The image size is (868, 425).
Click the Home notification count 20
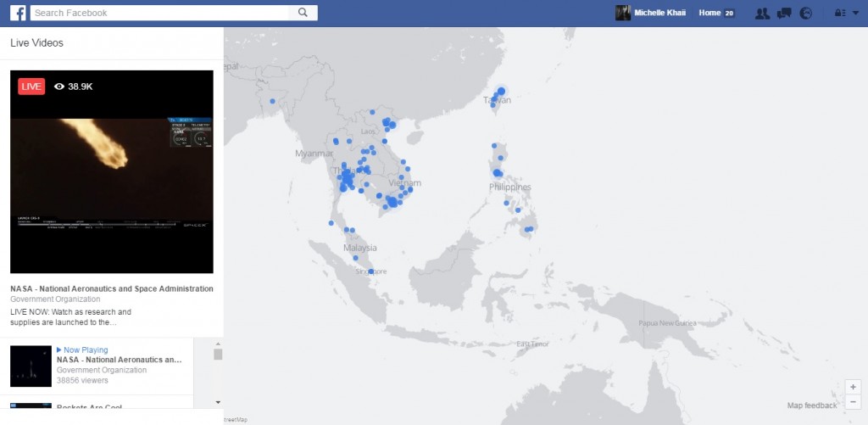click(729, 14)
